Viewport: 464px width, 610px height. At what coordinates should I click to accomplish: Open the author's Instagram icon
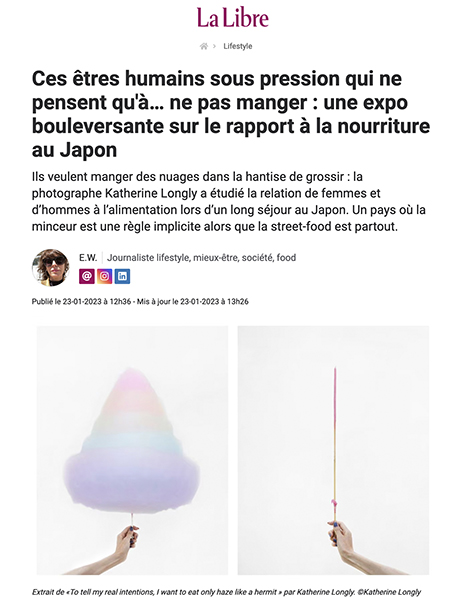point(105,276)
